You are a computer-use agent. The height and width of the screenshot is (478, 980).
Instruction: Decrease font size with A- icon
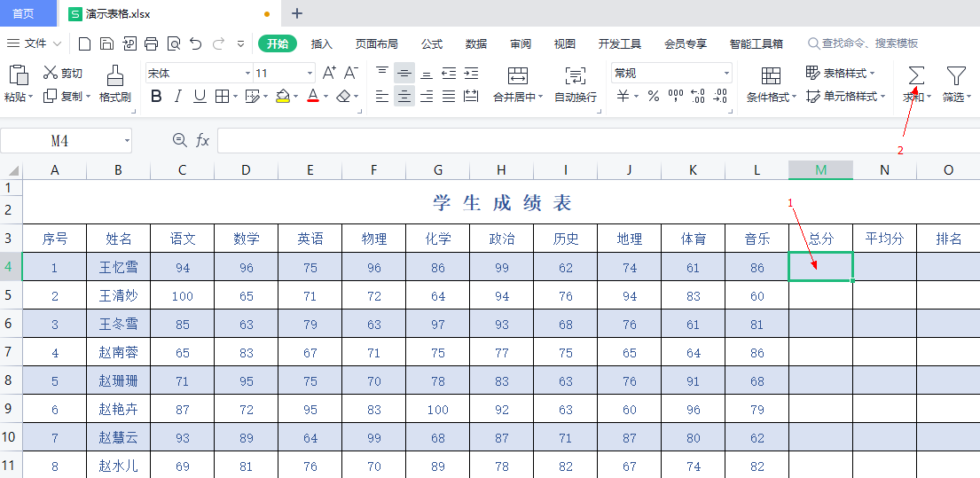(350, 73)
